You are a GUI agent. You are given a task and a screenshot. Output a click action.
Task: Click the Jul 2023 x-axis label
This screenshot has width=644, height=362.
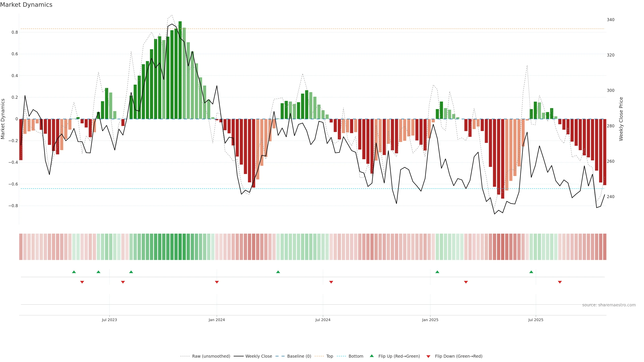point(109,320)
